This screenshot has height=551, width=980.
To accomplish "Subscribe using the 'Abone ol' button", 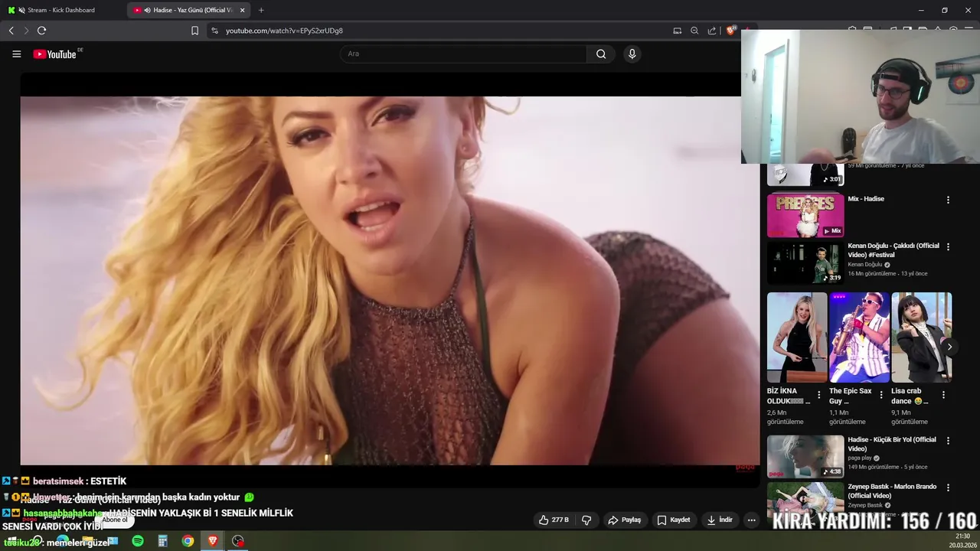I will [x=115, y=520].
